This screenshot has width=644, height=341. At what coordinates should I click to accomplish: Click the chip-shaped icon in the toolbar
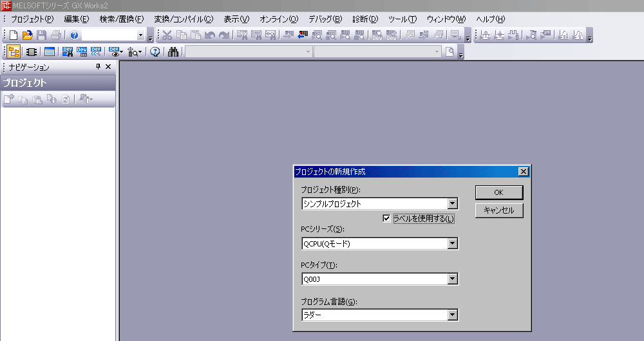(x=32, y=51)
